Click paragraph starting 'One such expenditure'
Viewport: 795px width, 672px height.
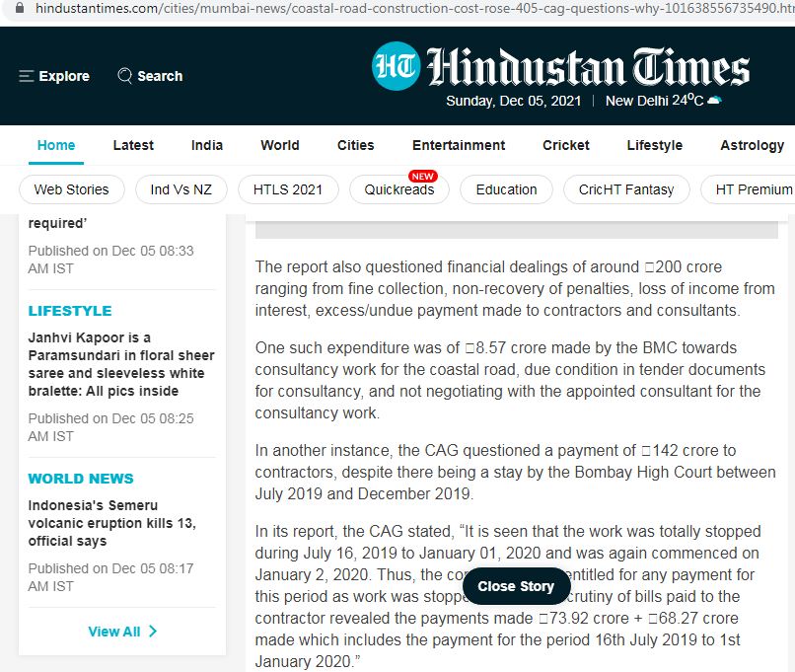pos(510,380)
